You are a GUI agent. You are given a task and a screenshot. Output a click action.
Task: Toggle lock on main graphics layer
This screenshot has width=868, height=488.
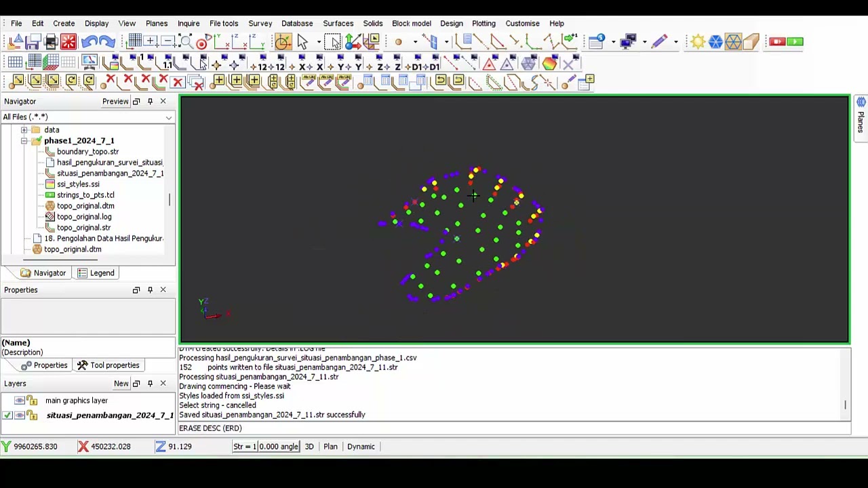[32, 401]
